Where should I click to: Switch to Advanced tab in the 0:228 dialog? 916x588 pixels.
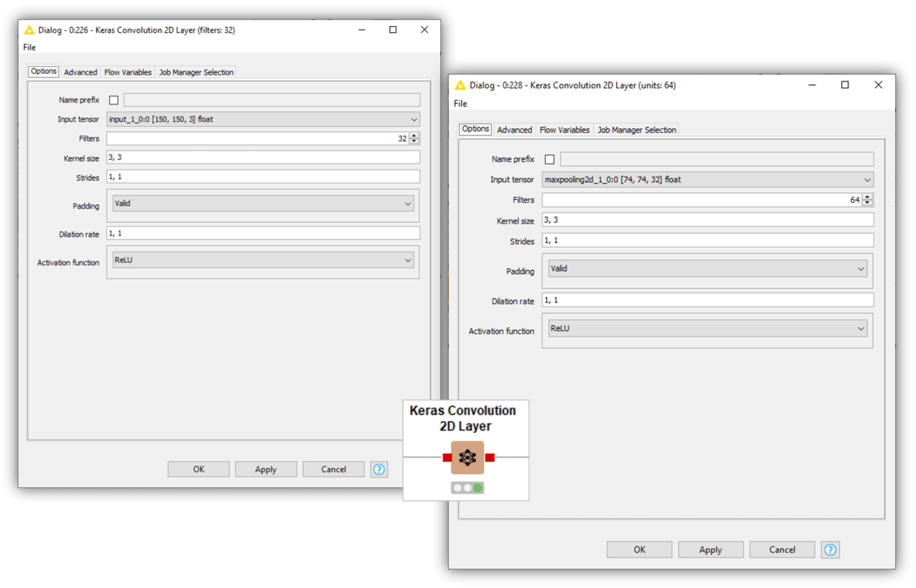[x=514, y=130]
